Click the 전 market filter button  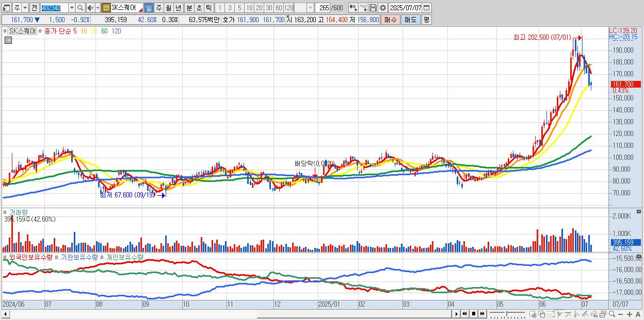(x=34, y=8)
